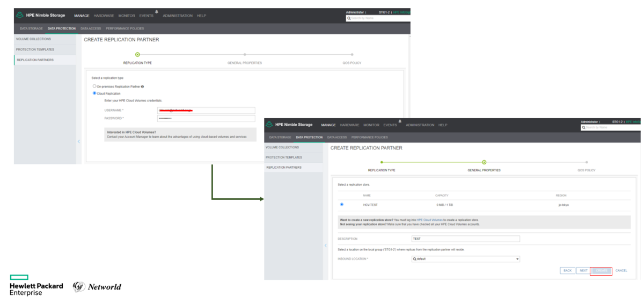
Task: Click QoS Policy step dot in left window
Action: point(352,54)
